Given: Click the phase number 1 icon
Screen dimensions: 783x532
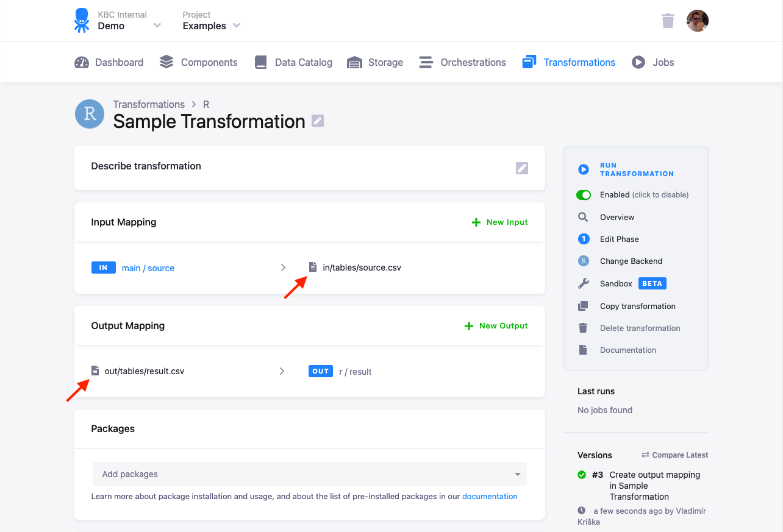Looking at the screenshot, I should [x=584, y=239].
